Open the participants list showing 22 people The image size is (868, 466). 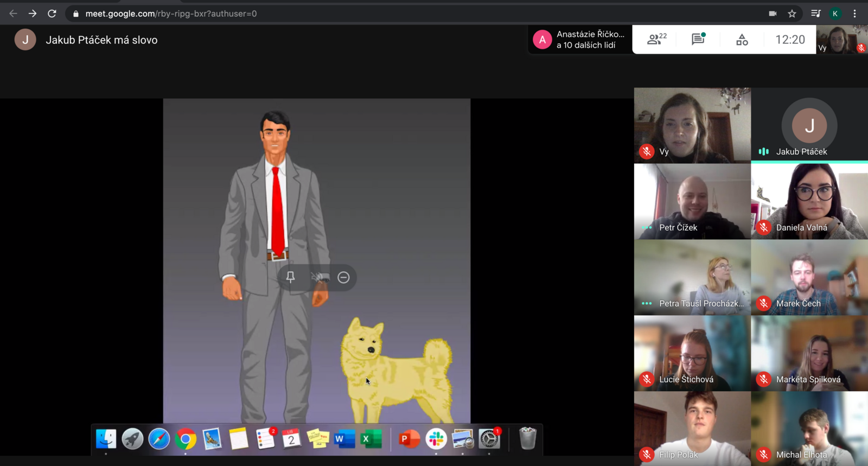(656, 39)
